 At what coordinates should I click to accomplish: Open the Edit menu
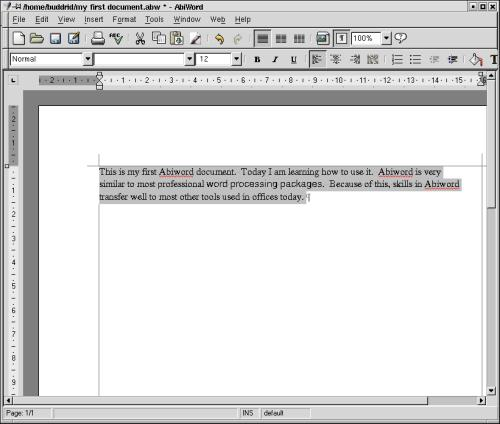point(42,19)
